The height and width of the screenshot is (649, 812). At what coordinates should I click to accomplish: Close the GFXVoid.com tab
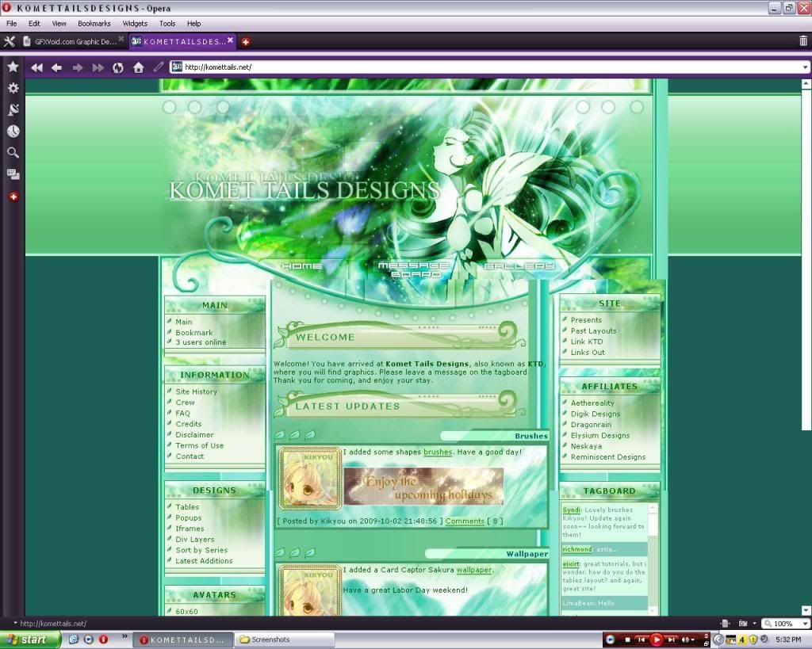coord(121,39)
